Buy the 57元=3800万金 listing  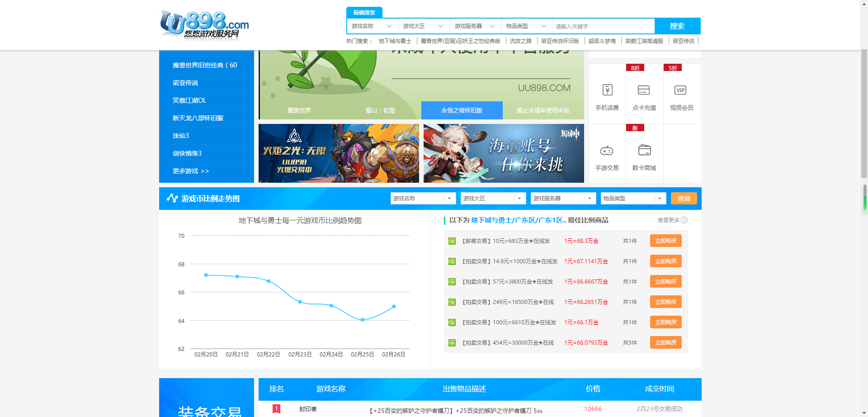665,282
